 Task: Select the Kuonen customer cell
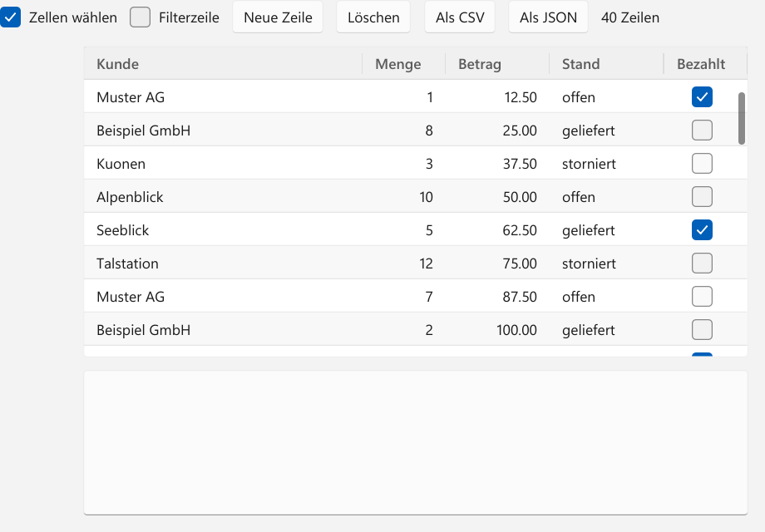coord(223,164)
